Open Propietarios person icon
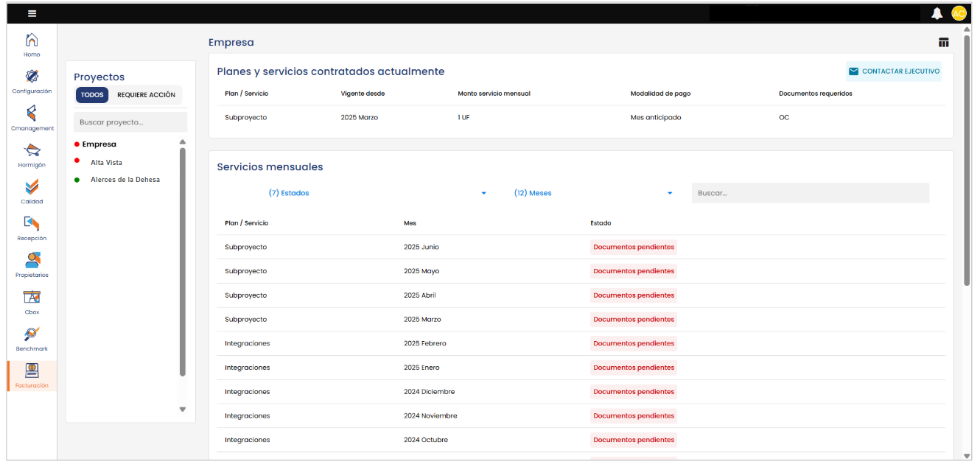The width and height of the screenshot is (980, 467). (x=32, y=261)
